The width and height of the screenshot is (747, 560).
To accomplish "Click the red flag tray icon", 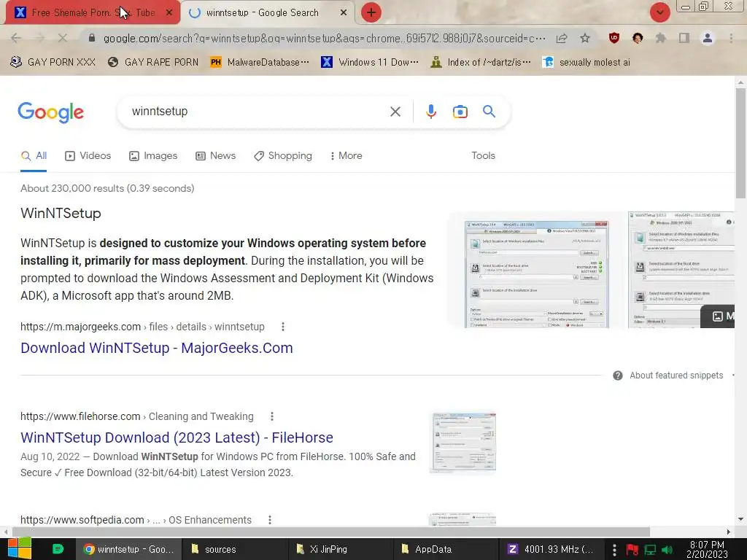I will pyautogui.click(x=632, y=550).
